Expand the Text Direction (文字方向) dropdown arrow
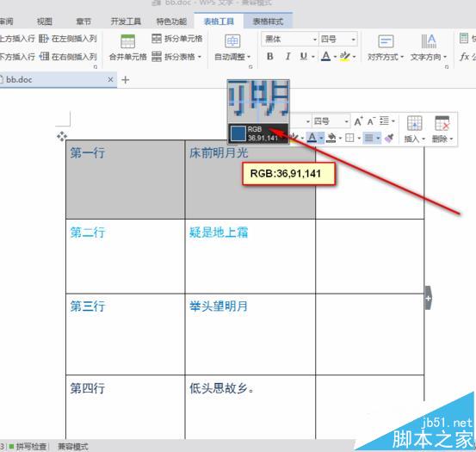The height and width of the screenshot is (452, 476). pyautogui.click(x=445, y=57)
